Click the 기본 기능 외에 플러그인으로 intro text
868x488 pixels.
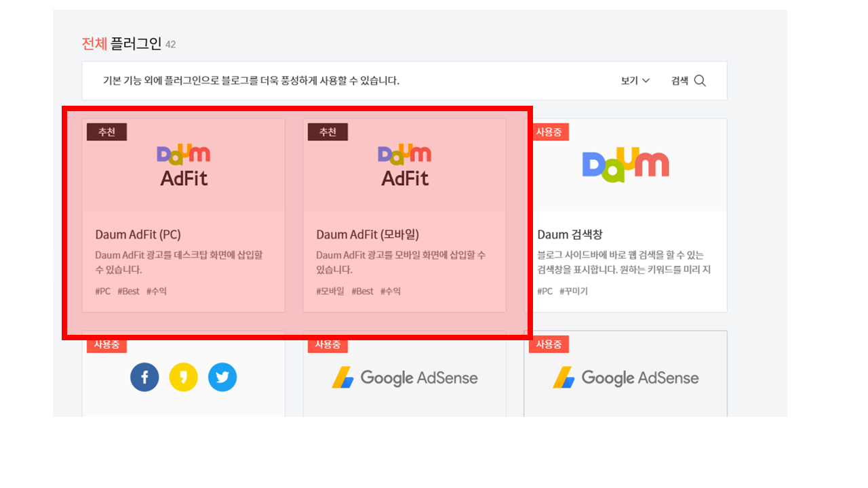tap(251, 81)
